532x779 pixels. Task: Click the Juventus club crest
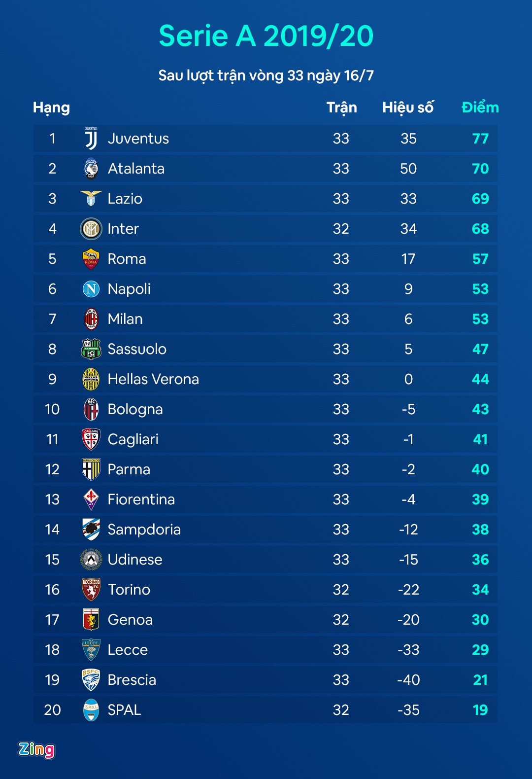tap(91, 139)
